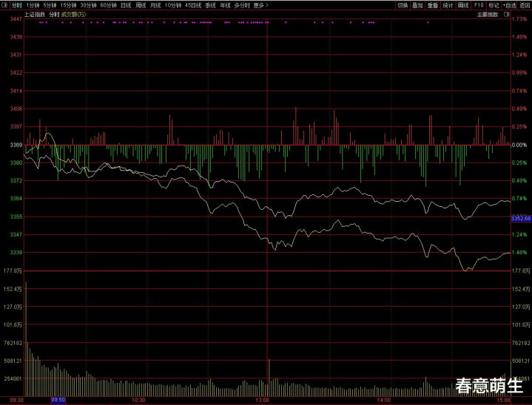Viewport: 532px width, 405px height.
Task: Click the 画线 draw line button
Action: (x=463, y=5)
